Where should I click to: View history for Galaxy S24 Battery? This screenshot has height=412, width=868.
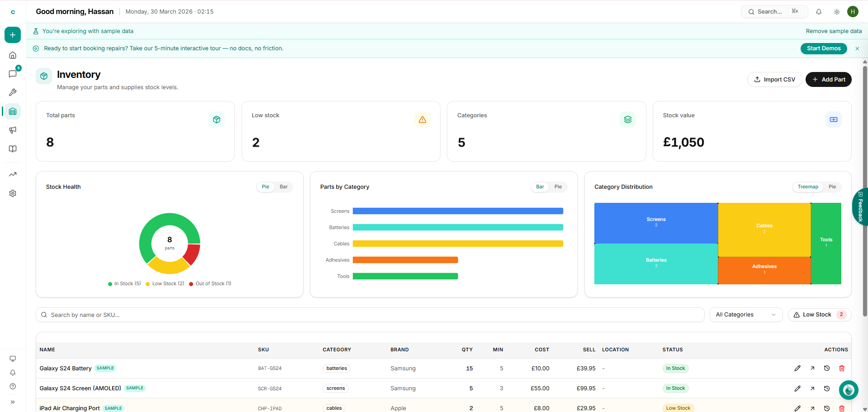826,369
